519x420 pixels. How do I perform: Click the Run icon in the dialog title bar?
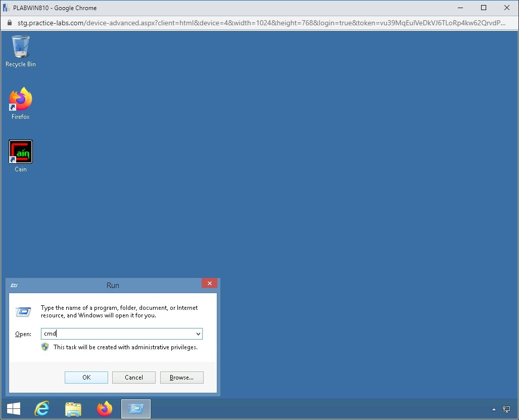(14, 285)
